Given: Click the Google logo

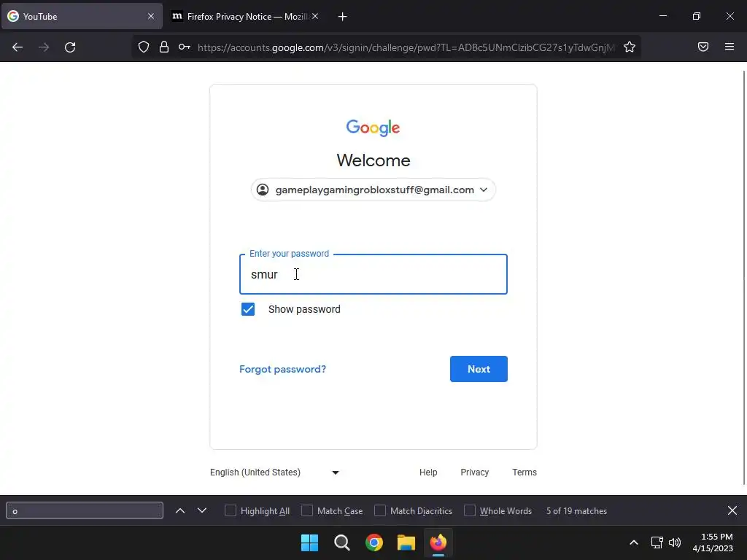Looking at the screenshot, I should 373,128.
